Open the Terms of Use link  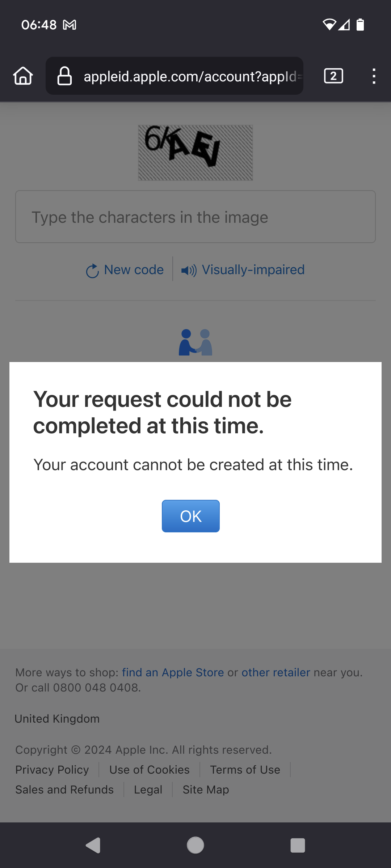click(245, 770)
